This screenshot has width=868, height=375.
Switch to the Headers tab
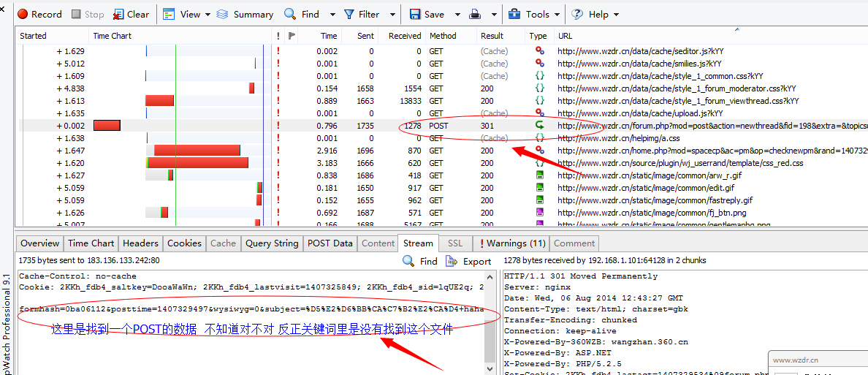point(140,243)
